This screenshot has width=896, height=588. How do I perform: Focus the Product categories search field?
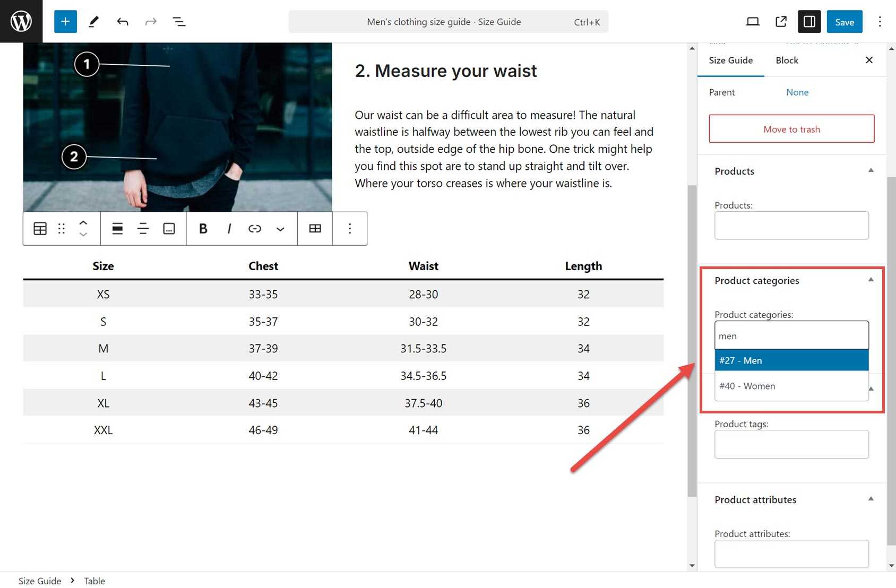[x=791, y=335]
